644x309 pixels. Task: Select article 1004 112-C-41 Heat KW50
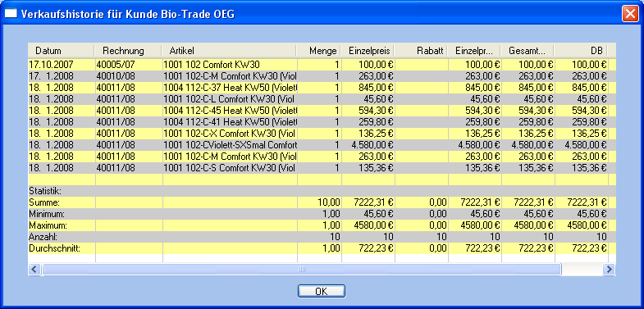(x=230, y=122)
